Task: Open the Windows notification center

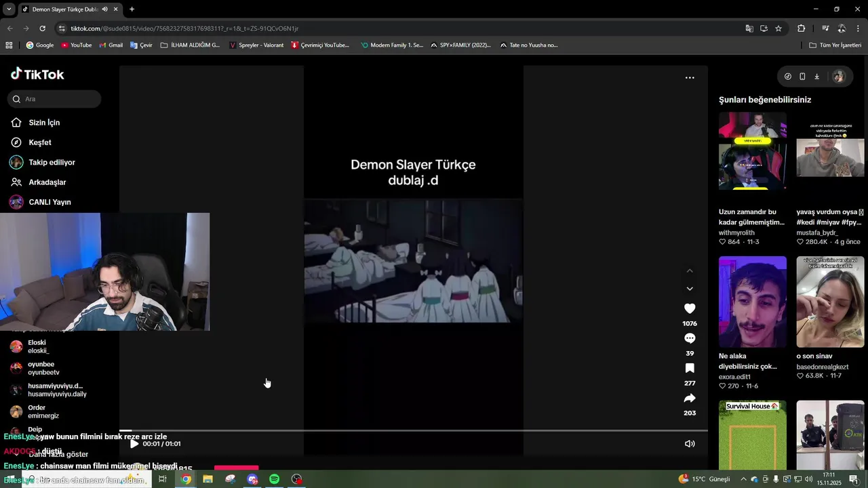Action: click(853, 479)
